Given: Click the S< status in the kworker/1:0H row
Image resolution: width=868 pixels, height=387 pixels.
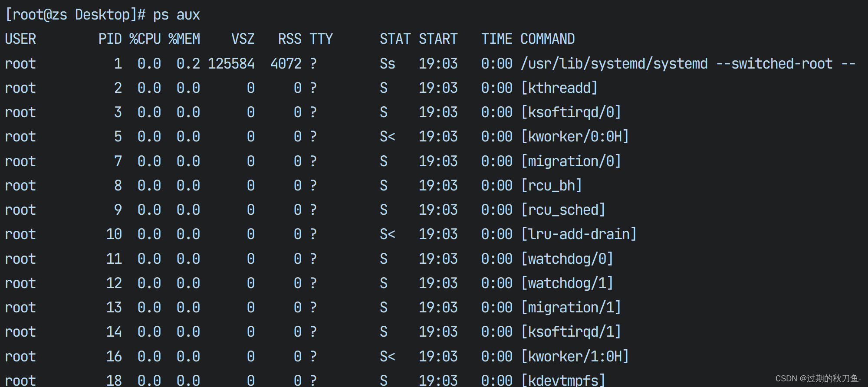Looking at the screenshot, I should [x=388, y=357].
